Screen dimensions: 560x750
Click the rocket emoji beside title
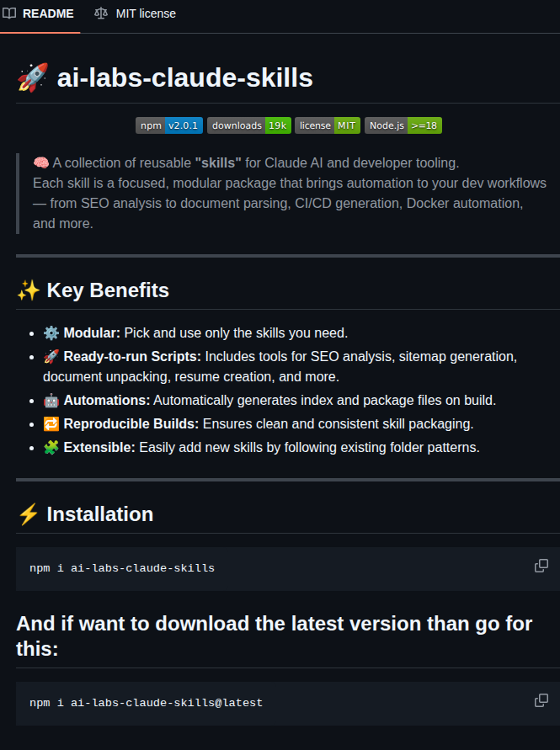pyautogui.click(x=33, y=77)
